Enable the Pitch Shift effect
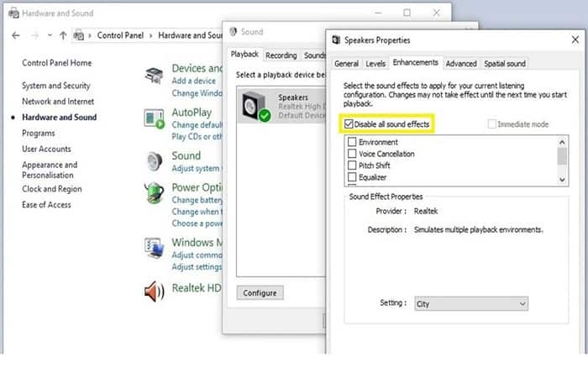Screen dimensions: 588x378 [x=352, y=165]
